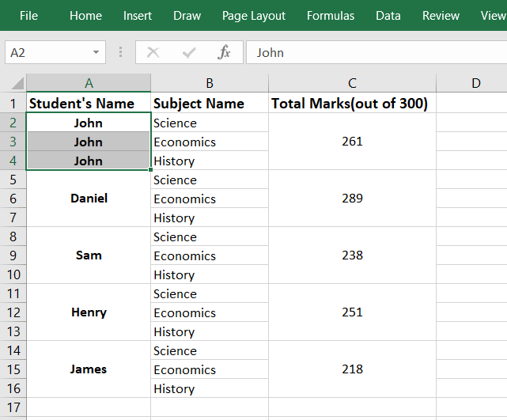Click the Name Box showing A2
Screen dimensions: 507x420
(x=47, y=52)
